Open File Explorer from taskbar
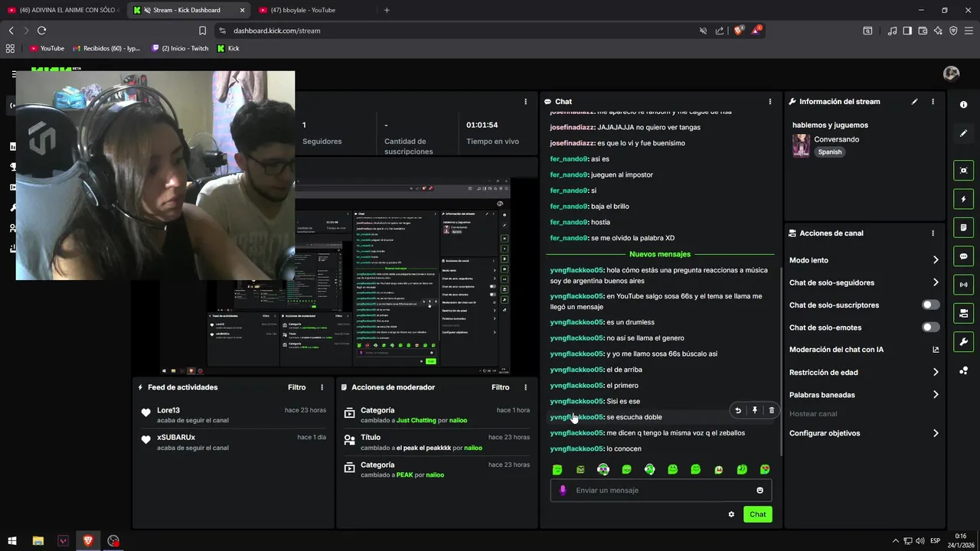Screen dimensions: 980x551 click(38, 541)
